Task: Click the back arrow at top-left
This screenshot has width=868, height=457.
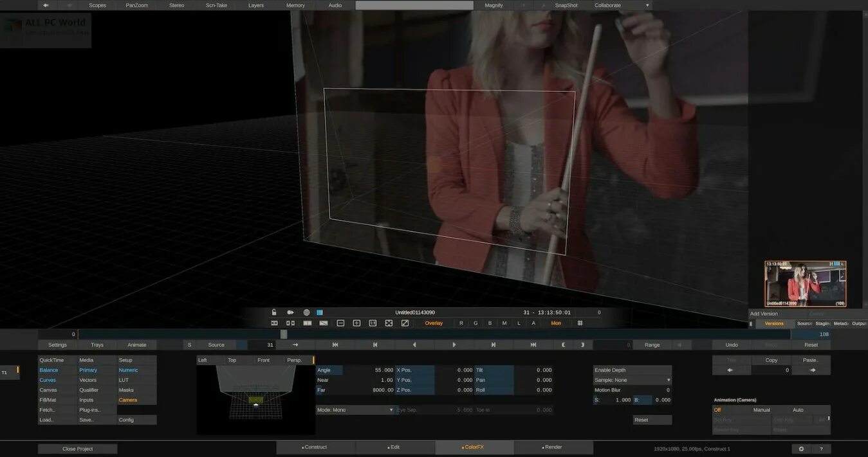Action: pos(45,5)
